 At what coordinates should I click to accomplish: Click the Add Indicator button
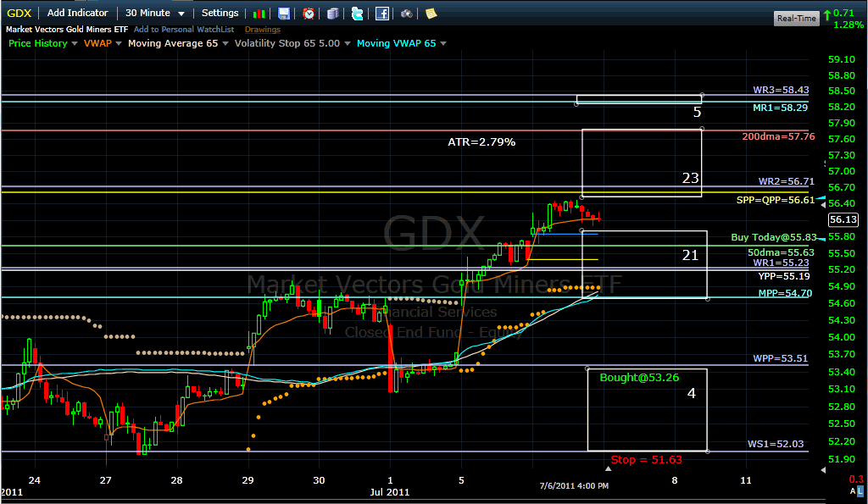[x=77, y=13]
